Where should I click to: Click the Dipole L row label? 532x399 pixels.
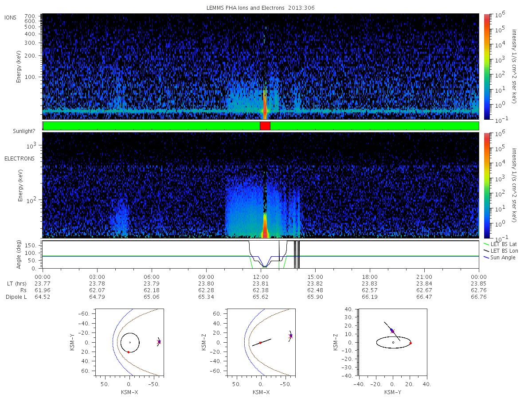16,297
